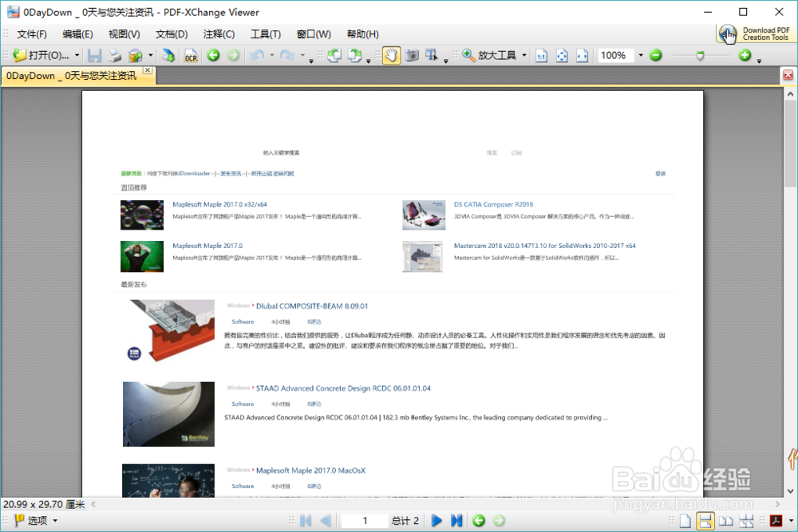The height and width of the screenshot is (532, 798).
Task: Open the 文档(D) menu
Action: point(172,34)
